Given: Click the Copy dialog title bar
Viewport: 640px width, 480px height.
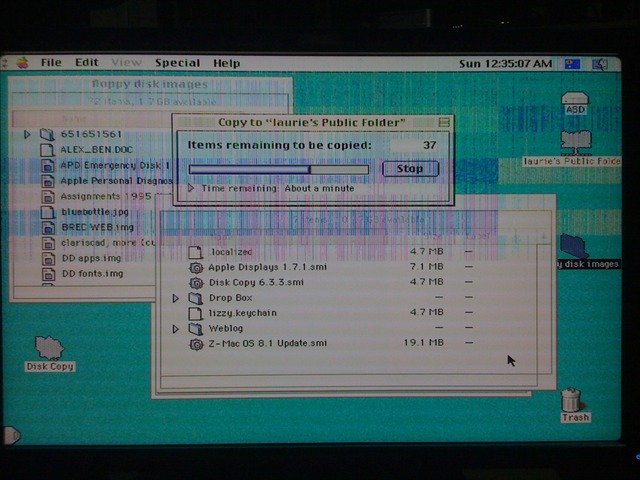Looking at the screenshot, I should (x=312, y=122).
